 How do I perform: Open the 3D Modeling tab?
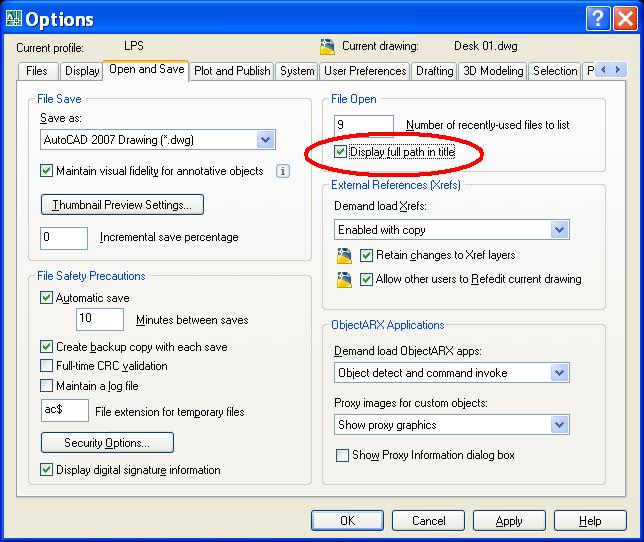493,71
